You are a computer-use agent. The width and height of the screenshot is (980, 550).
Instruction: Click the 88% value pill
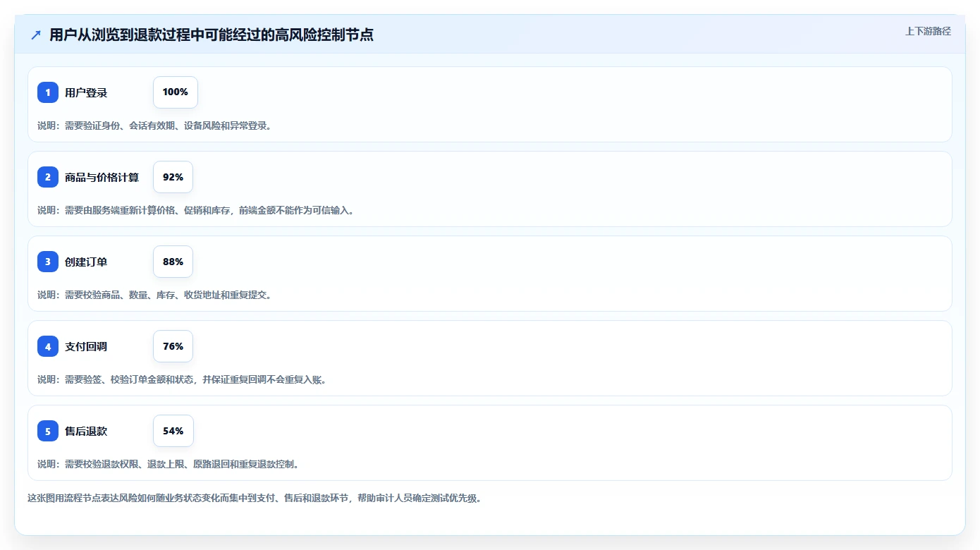click(x=173, y=262)
